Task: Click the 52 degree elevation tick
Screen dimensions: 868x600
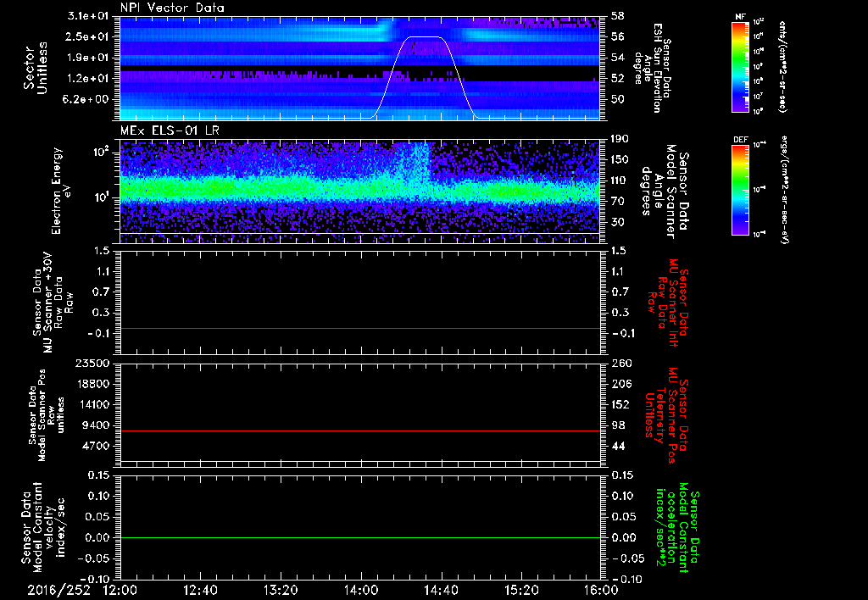Action: pyautogui.click(x=618, y=78)
